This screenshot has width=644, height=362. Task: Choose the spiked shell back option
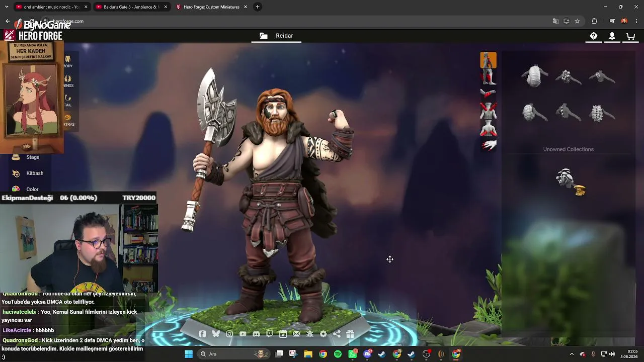pos(602,113)
